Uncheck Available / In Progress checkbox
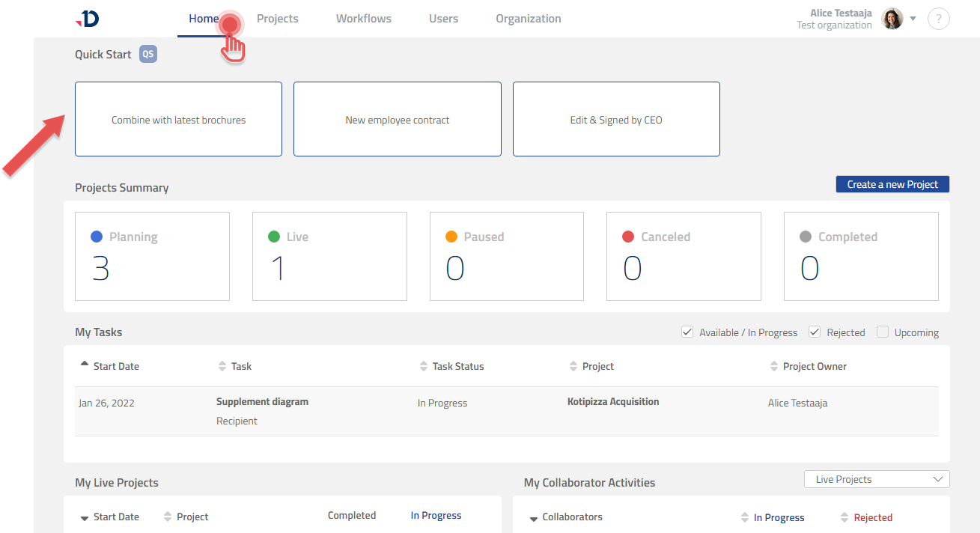980x533 pixels. point(687,332)
